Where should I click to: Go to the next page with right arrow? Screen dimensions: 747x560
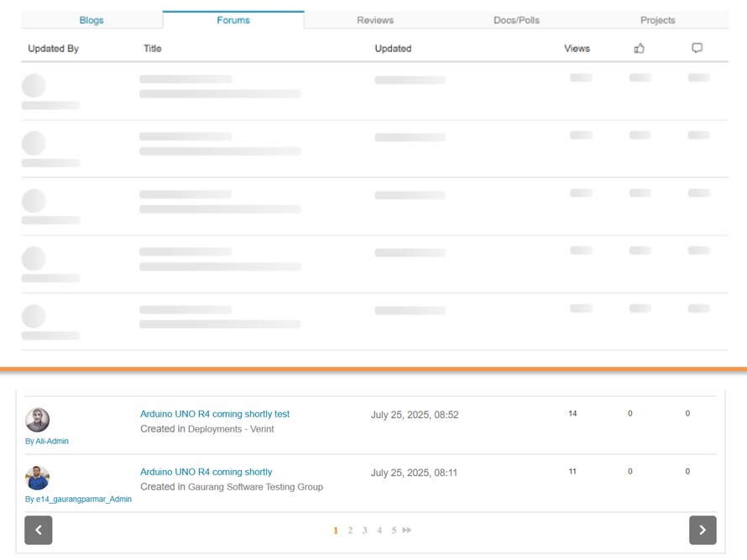click(703, 530)
